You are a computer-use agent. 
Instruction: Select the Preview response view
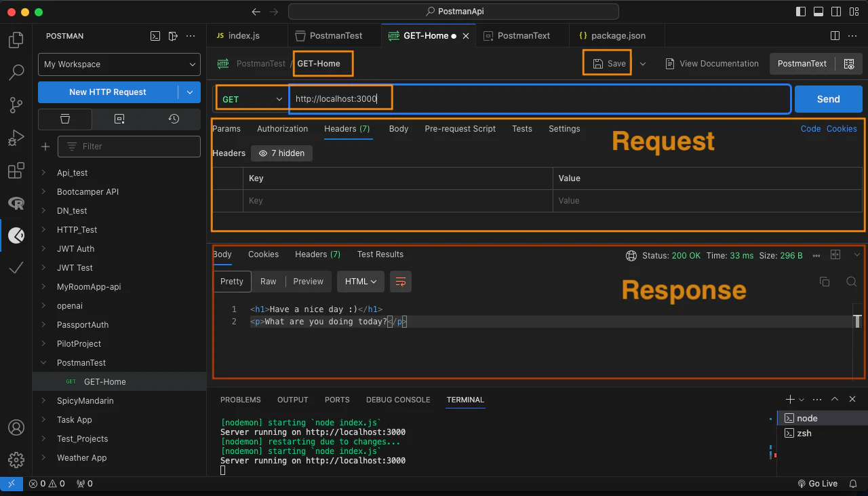click(309, 282)
